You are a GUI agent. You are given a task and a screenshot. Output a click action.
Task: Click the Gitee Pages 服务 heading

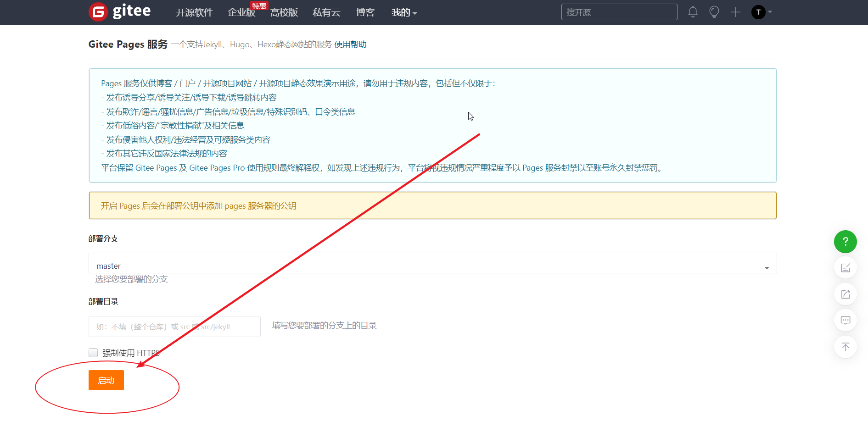[128, 44]
